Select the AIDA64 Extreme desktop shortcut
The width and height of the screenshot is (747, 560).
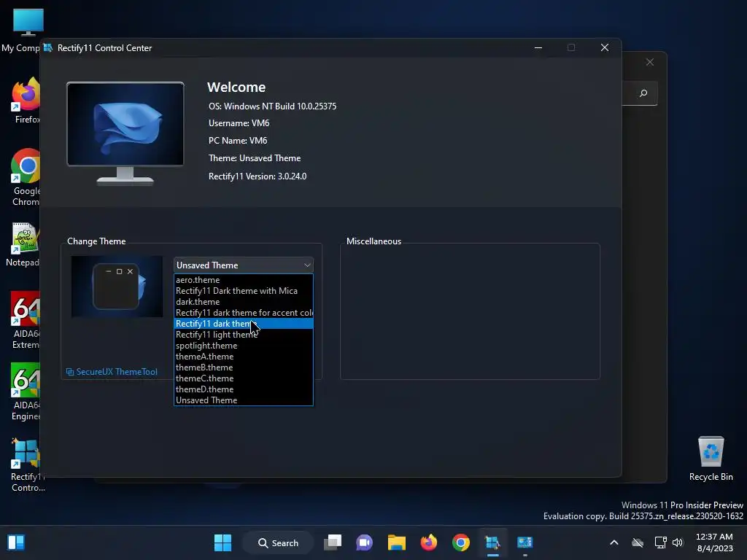click(x=25, y=321)
